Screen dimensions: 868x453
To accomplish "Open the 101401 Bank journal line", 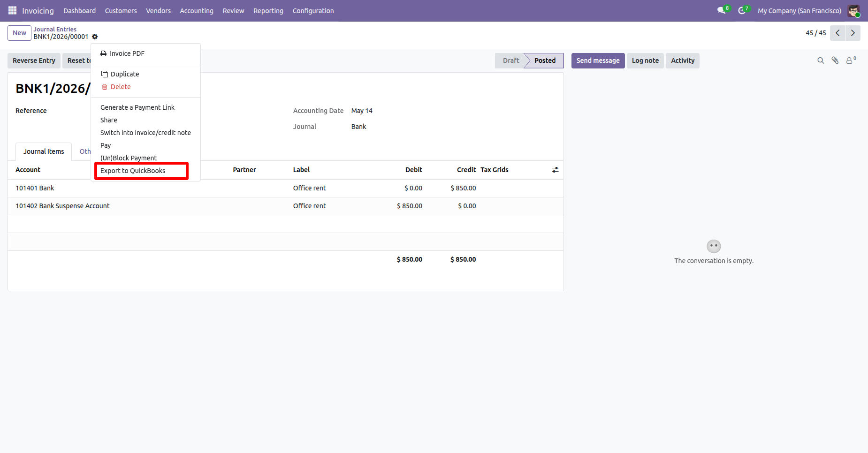I will coord(285,188).
